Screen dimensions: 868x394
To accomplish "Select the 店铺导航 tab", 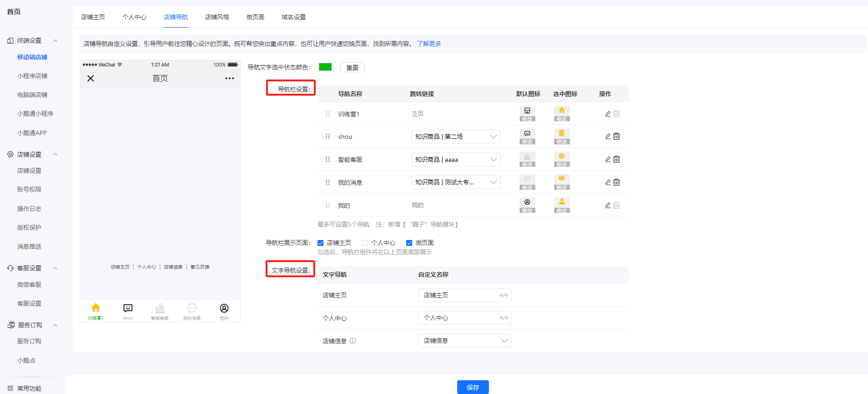I will coord(176,17).
